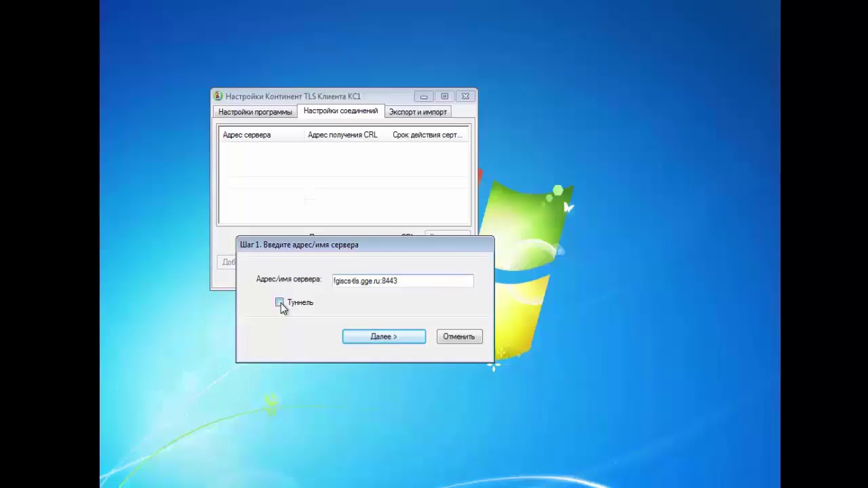Click the Туннель label text
The image size is (868, 488).
(300, 302)
